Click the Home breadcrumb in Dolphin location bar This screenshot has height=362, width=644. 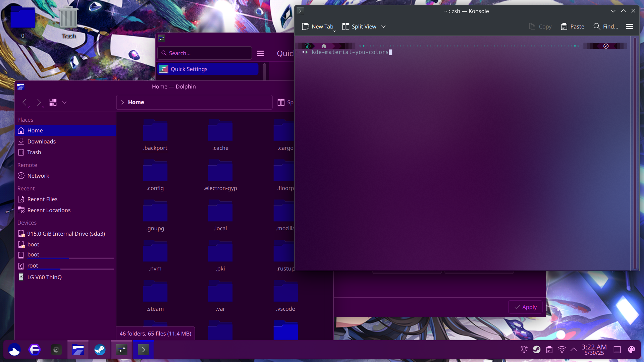(136, 102)
